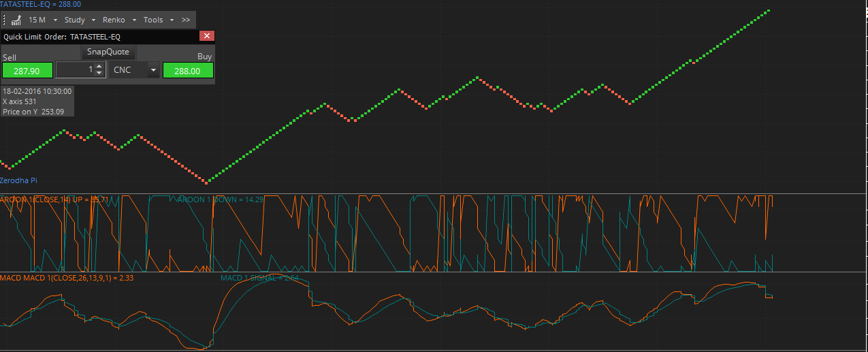Click the Sell price button 287.90

27,70
